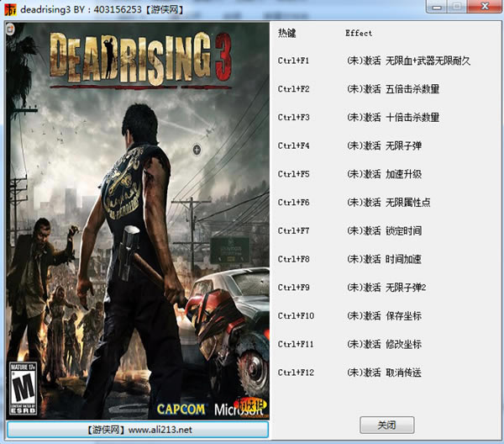Click the ESRB Mature 17+ rating badge
Image resolution: width=504 pixels, height=444 pixels.
pyautogui.click(x=25, y=389)
